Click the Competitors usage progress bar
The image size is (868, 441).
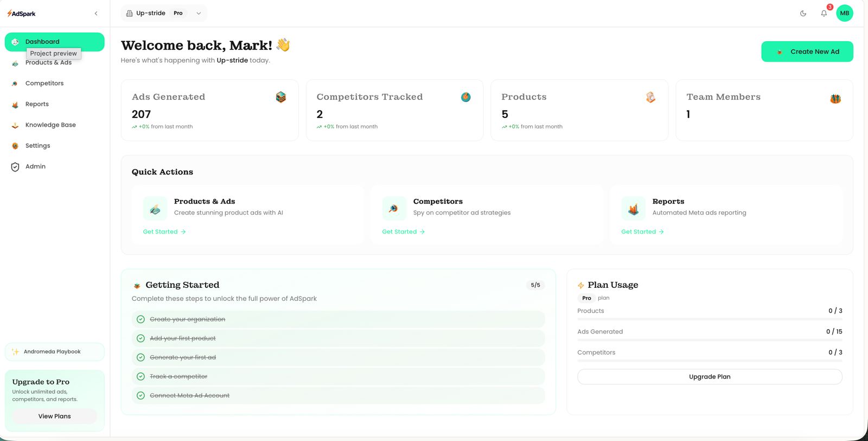click(x=710, y=361)
